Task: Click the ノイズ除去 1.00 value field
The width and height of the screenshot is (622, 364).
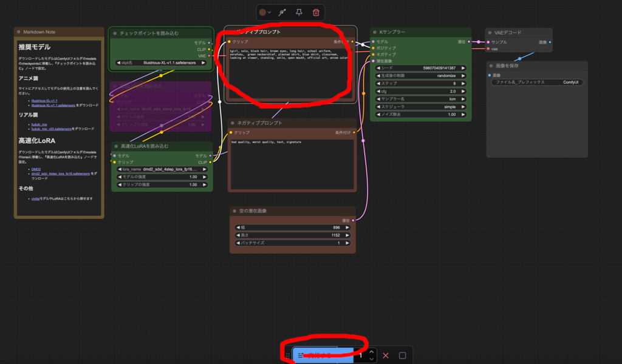Action: point(420,115)
